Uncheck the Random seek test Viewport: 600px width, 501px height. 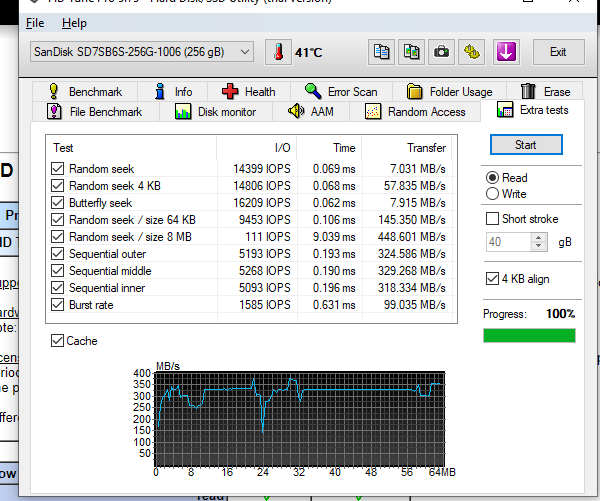[57, 168]
